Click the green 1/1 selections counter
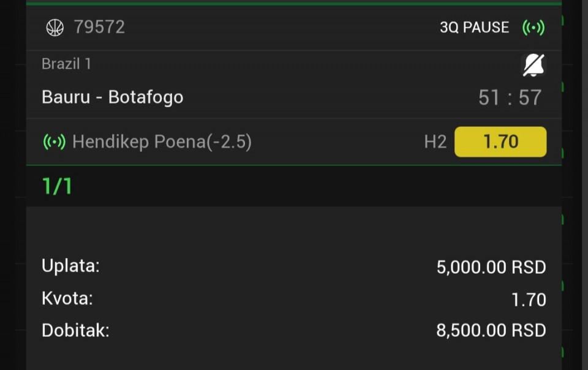Image resolution: width=588 pixels, height=370 pixels. 57,186
